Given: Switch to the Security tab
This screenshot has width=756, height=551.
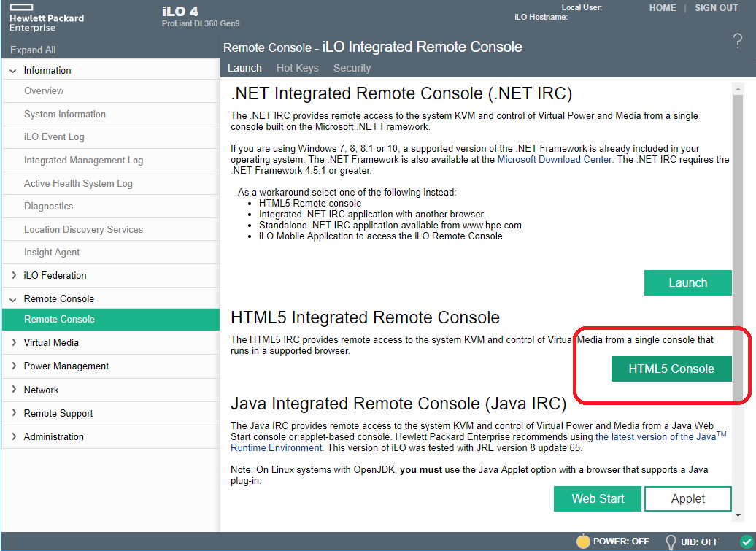Looking at the screenshot, I should tap(352, 68).
